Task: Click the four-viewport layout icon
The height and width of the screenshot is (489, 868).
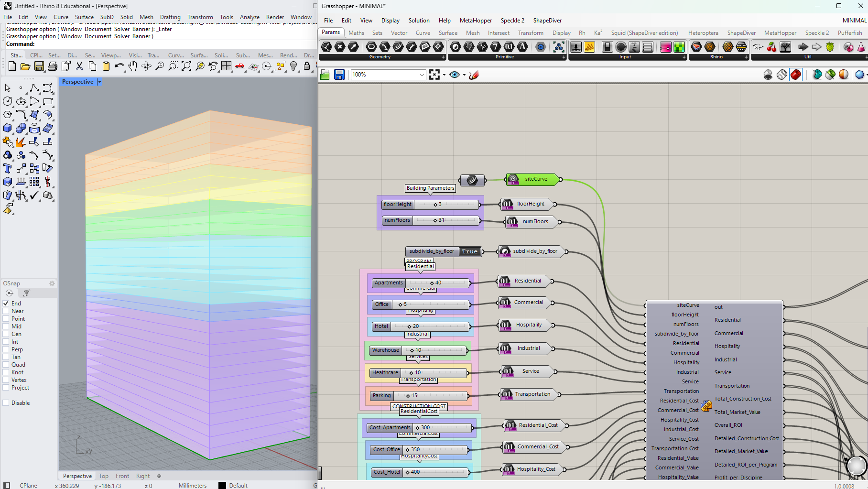Action: [227, 66]
